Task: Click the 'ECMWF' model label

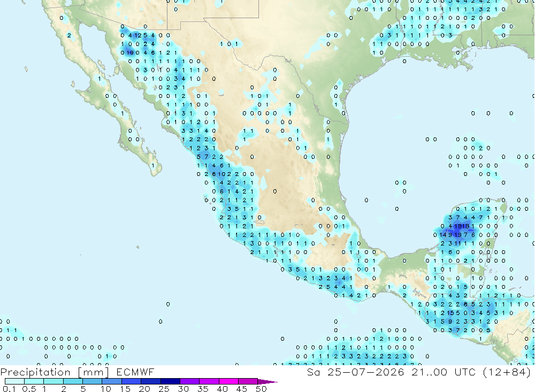Action: 135,372
